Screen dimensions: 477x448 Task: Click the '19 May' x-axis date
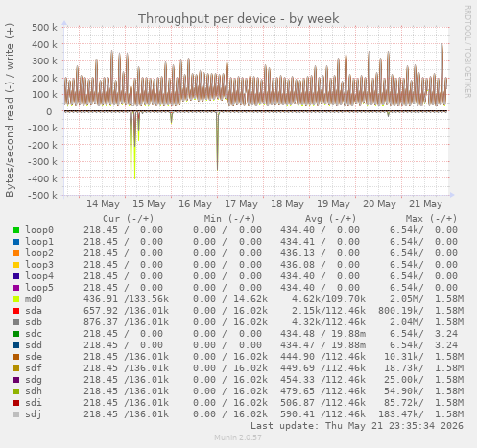[x=333, y=204]
